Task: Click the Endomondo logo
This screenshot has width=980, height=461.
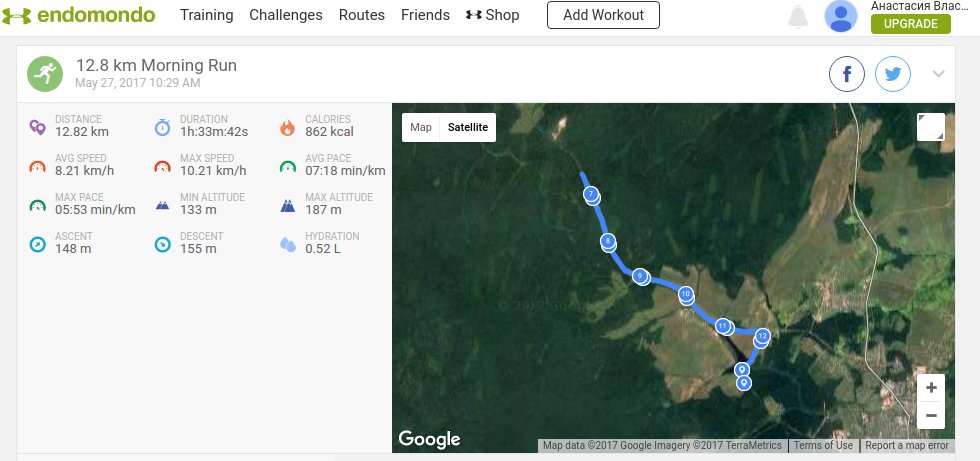Action: [x=79, y=15]
